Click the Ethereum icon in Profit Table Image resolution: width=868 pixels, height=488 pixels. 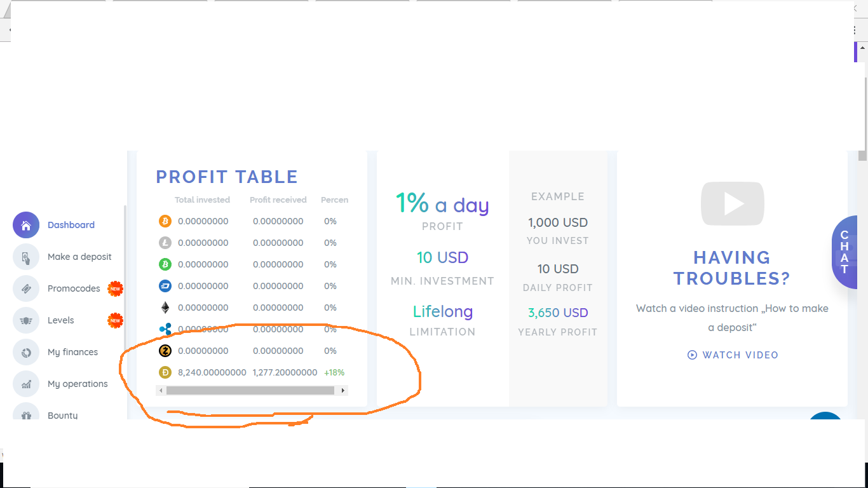165,308
